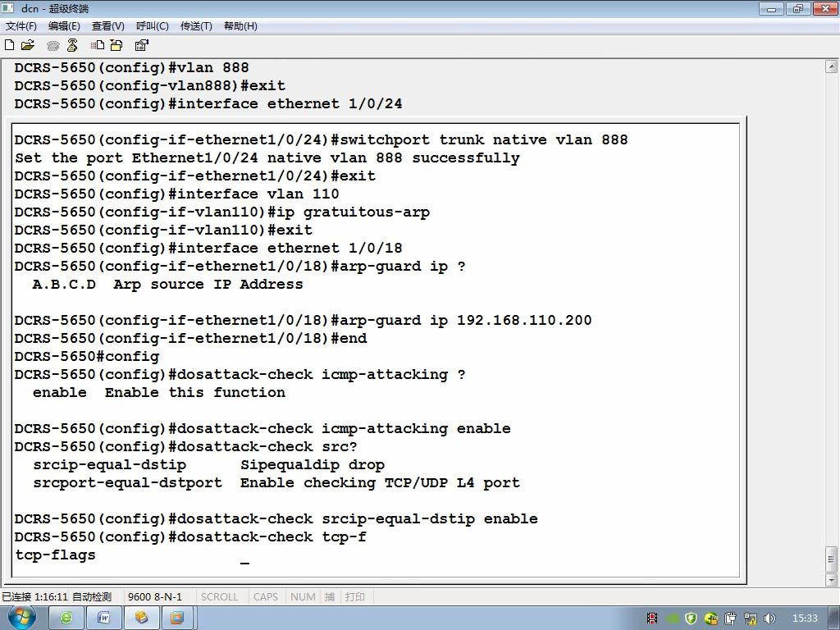Click the HyperTerminal title bar app icon

tap(8, 8)
